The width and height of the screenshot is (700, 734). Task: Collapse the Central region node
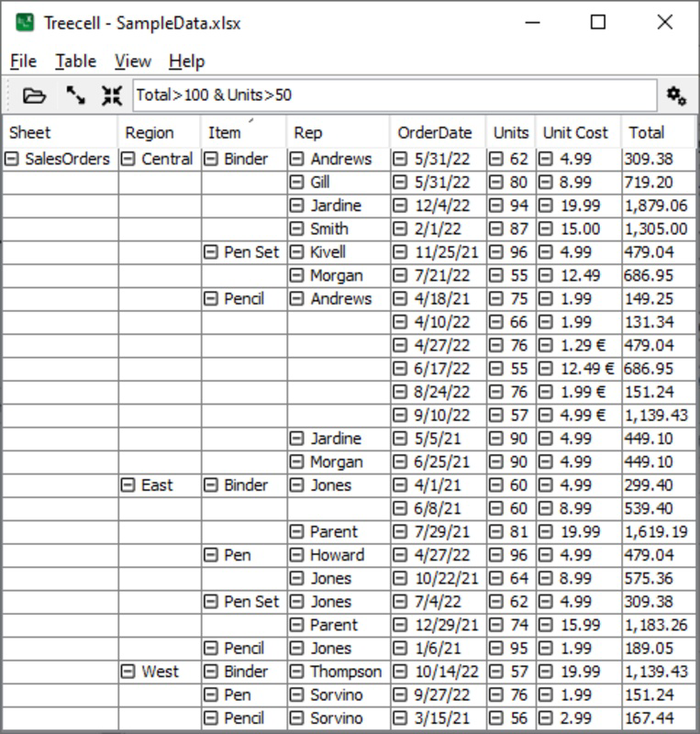pyautogui.click(x=128, y=159)
